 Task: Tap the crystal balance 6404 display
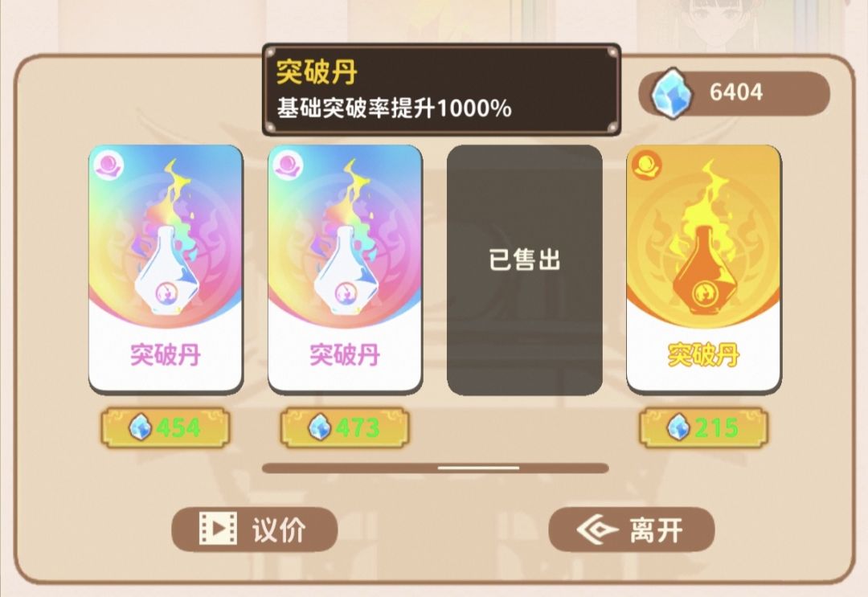click(734, 93)
